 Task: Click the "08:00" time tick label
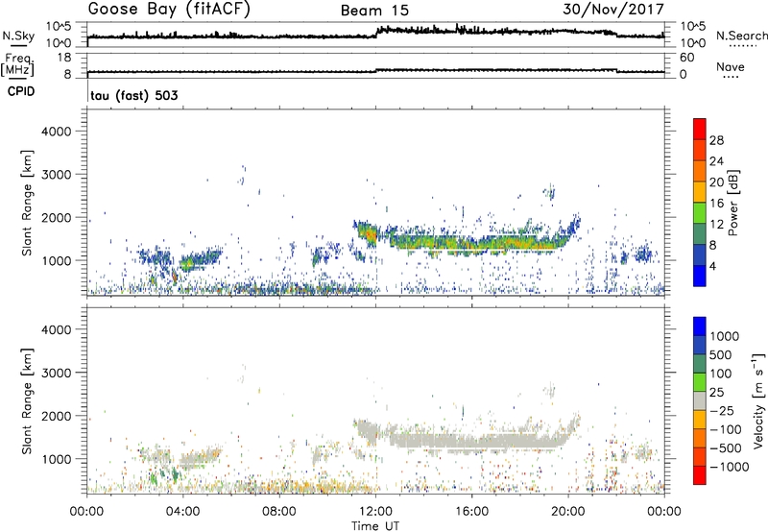tap(279, 512)
